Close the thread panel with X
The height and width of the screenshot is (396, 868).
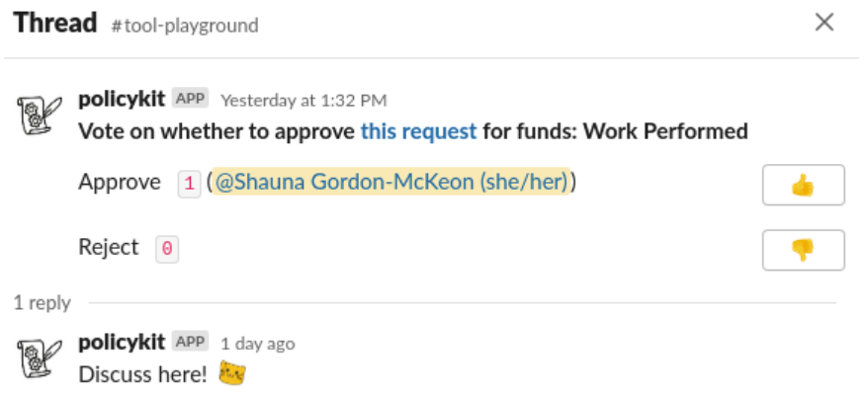point(825,23)
